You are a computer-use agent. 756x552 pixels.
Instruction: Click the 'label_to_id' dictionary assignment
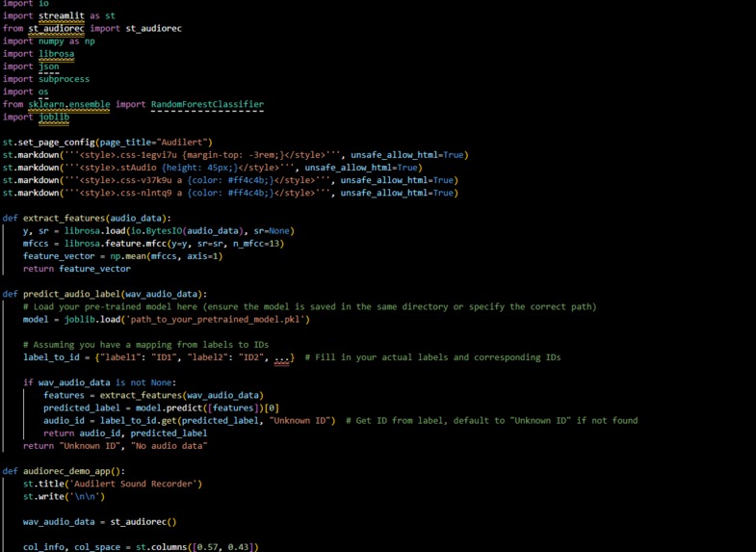point(159,357)
